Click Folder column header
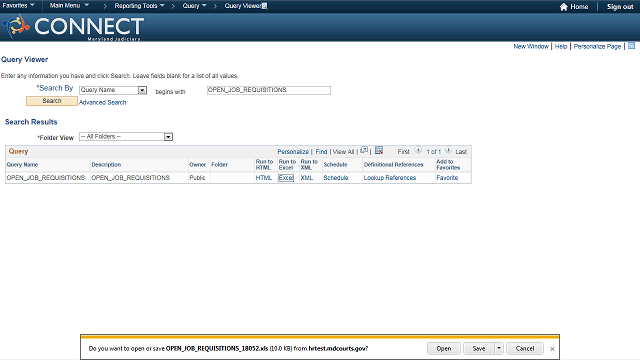Image resolution: width=640 pixels, height=360 pixels. pos(220,164)
